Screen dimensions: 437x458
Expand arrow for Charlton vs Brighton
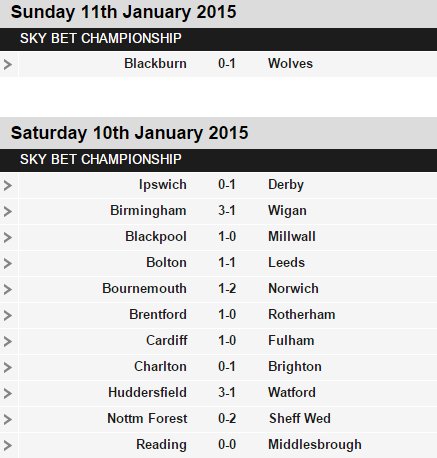pos(8,367)
